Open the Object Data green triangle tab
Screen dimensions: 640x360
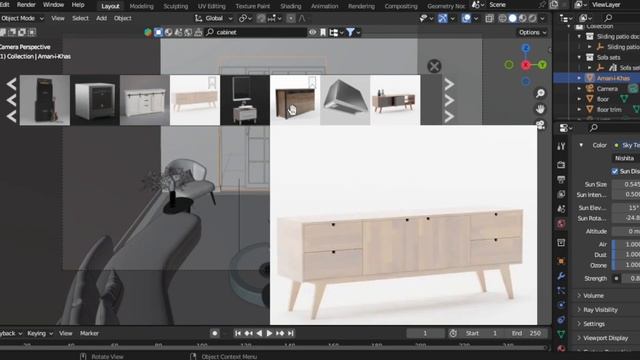pyautogui.click(x=561, y=334)
